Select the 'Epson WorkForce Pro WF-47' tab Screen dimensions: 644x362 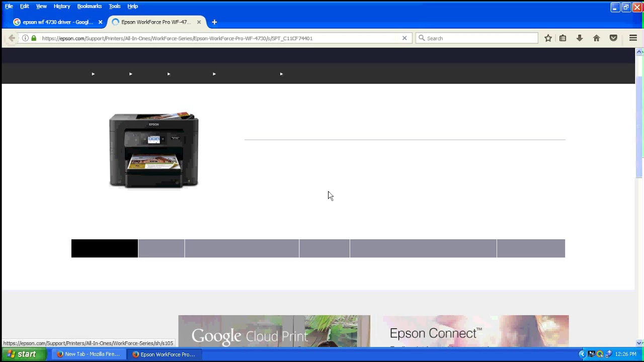156,22
